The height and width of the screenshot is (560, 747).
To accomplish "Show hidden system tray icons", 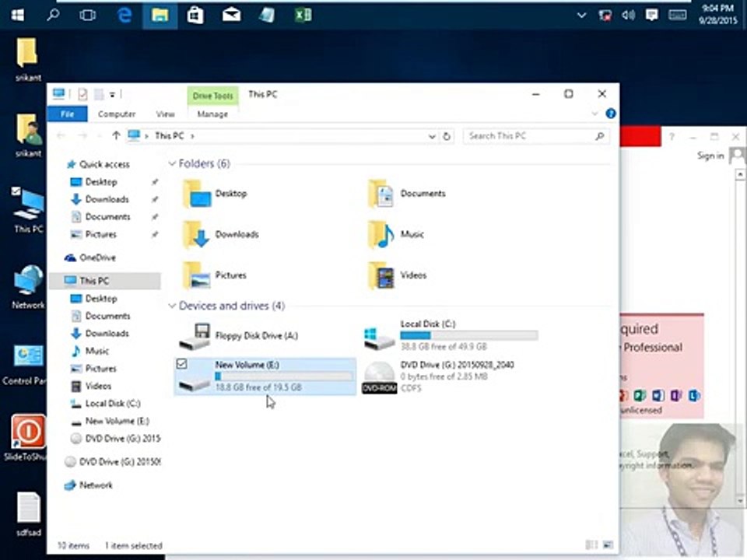I will pos(582,16).
